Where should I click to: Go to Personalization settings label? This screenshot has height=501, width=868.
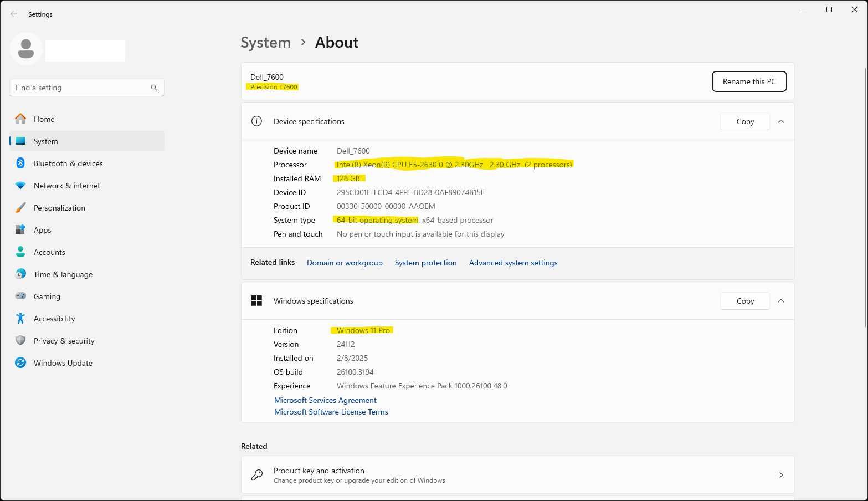point(59,208)
